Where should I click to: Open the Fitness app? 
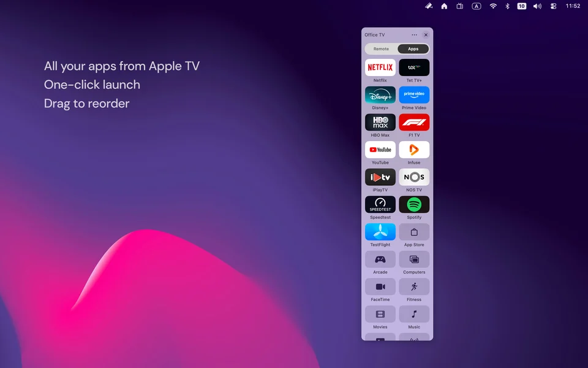click(414, 287)
